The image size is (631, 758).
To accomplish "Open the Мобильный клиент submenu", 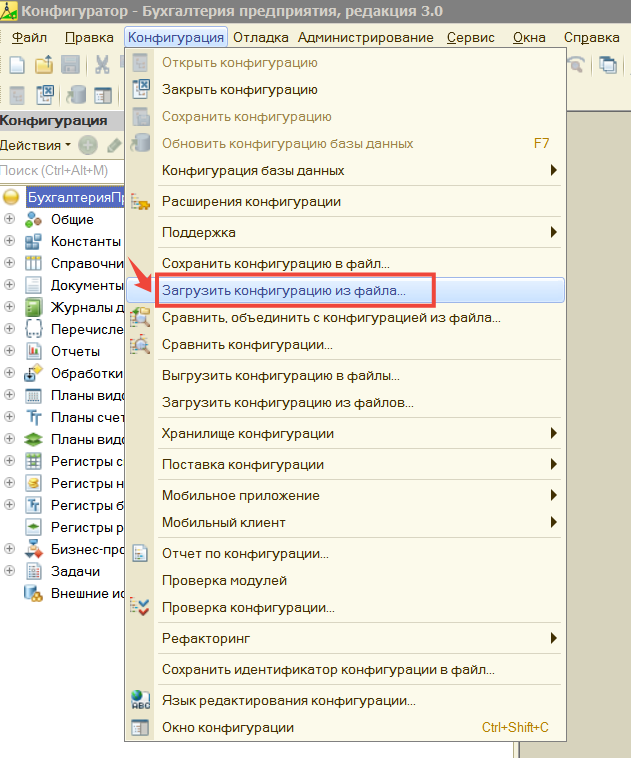I will click(345, 523).
